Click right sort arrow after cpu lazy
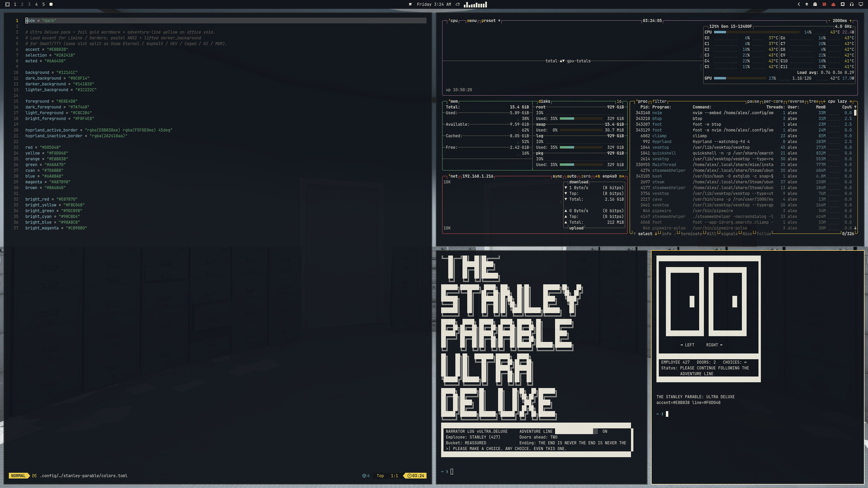 [x=851, y=101]
